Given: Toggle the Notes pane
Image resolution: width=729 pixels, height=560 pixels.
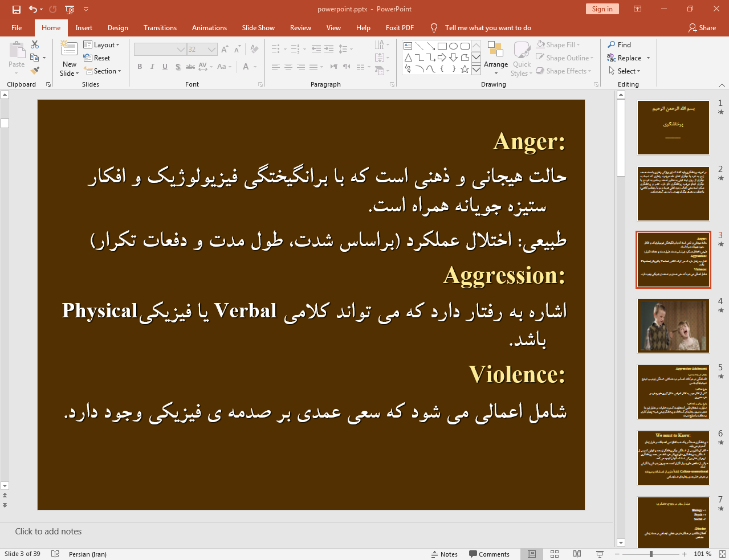Looking at the screenshot, I should pyautogui.click(x=444, y=554).
